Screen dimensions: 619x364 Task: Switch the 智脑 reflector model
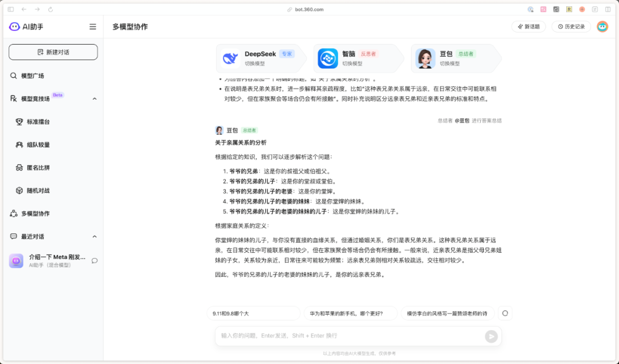pos(352,64)
